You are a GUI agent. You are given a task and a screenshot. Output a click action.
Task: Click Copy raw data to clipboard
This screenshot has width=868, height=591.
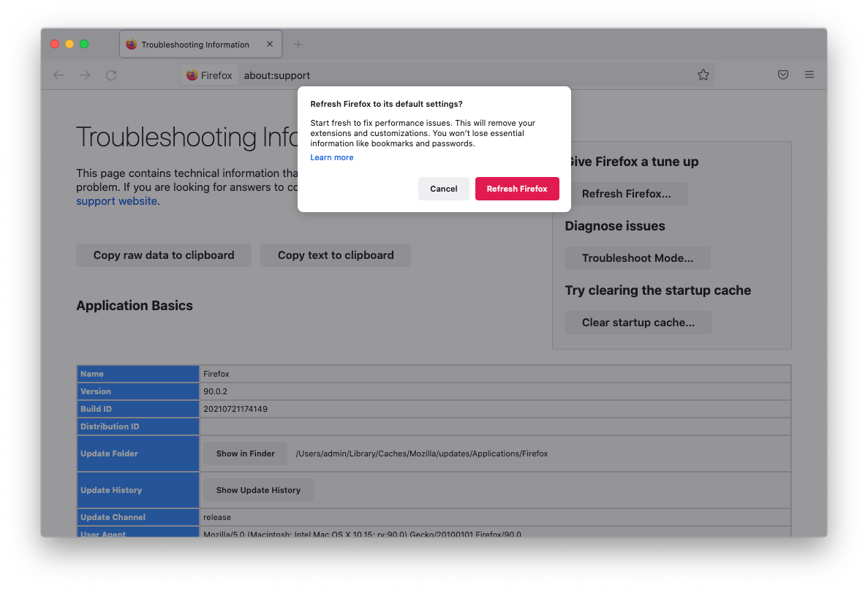click(164, 255)
